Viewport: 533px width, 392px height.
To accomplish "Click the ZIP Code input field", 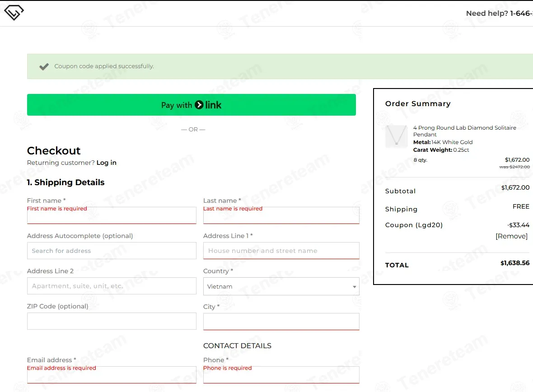I will [112, 321].
